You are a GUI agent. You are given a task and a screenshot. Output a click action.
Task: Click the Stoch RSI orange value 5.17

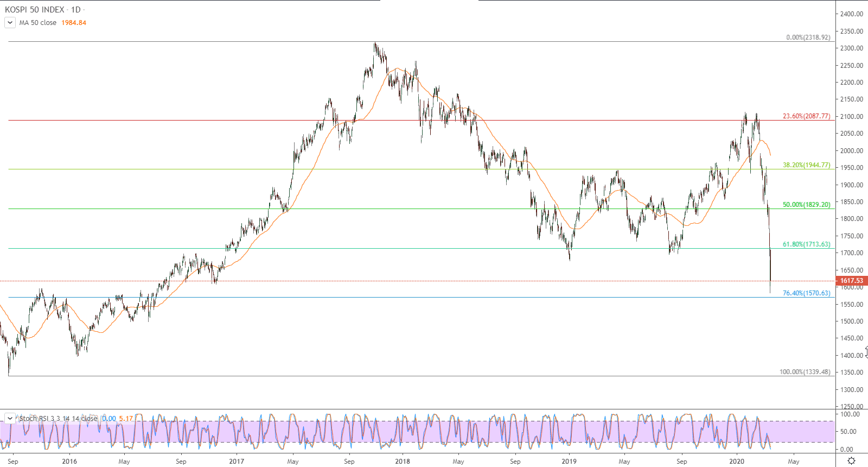coord(126,418)
